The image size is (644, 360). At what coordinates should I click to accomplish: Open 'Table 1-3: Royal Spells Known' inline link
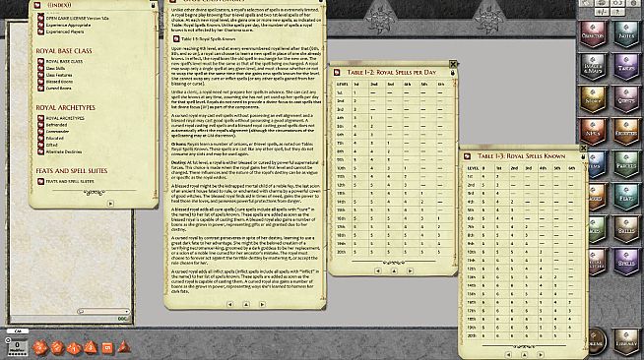(208, 39)
